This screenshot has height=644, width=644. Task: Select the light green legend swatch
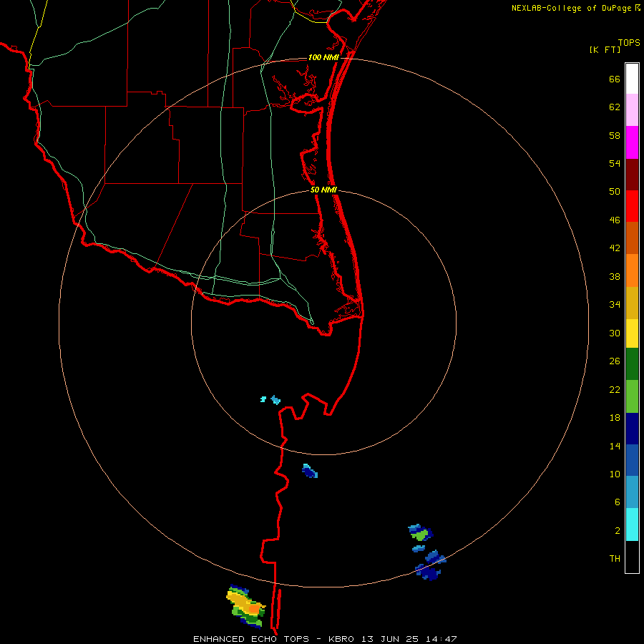click(x=632, y=396)
